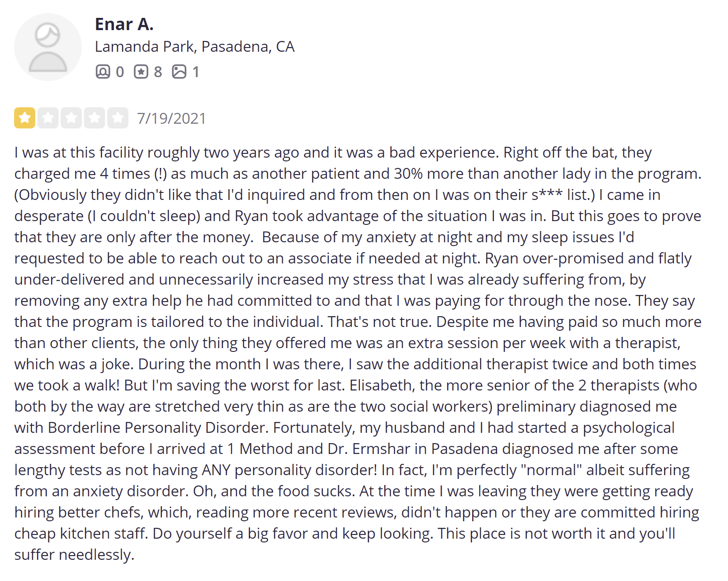The height and width of the screenshot is (581, 728).
Task: Click the review date 7/19/2021
Action: point(171,119)
